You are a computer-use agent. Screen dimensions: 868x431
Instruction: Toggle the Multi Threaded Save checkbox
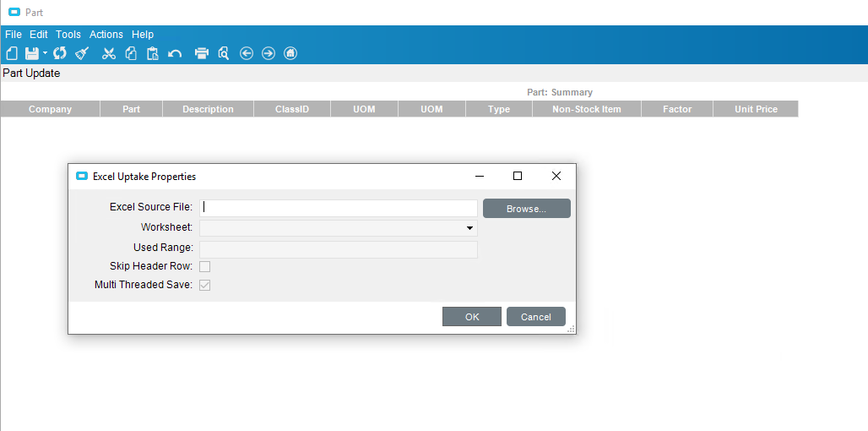[205, 286]
